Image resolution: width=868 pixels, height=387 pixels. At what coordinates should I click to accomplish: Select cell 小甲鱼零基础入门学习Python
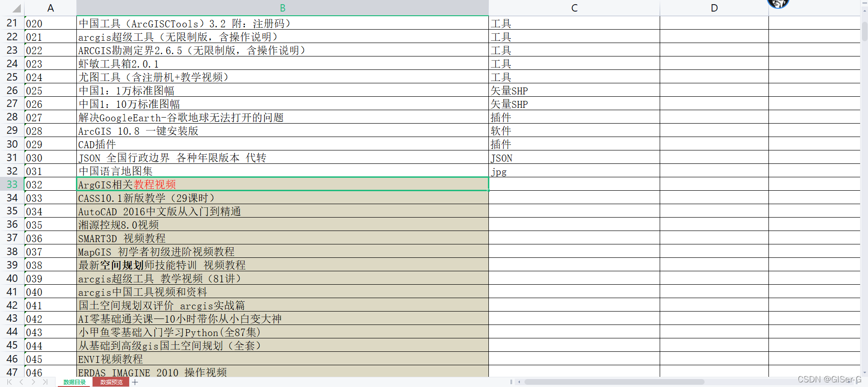point(282,332)
